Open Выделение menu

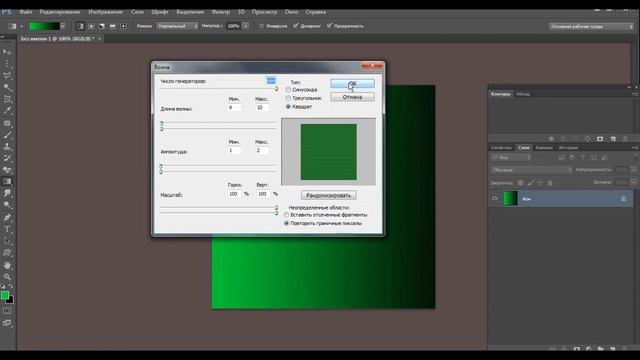point(190,12)
